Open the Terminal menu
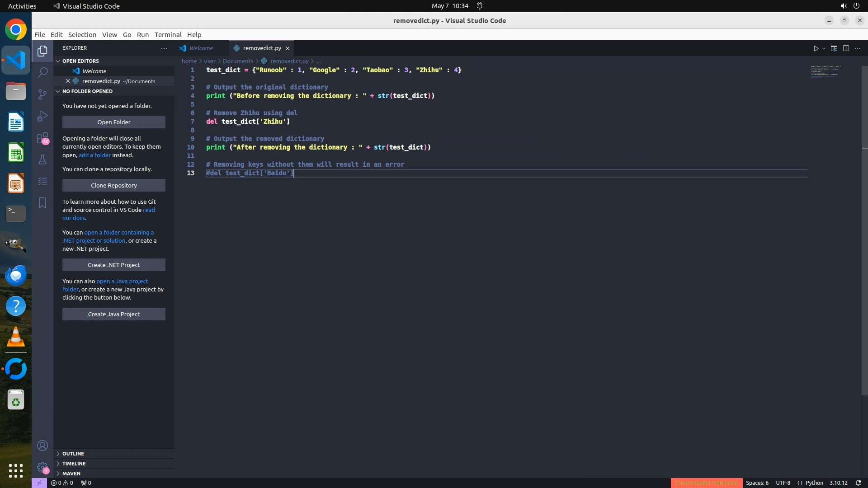Screen dimensions: 868x488 point(168,35)
